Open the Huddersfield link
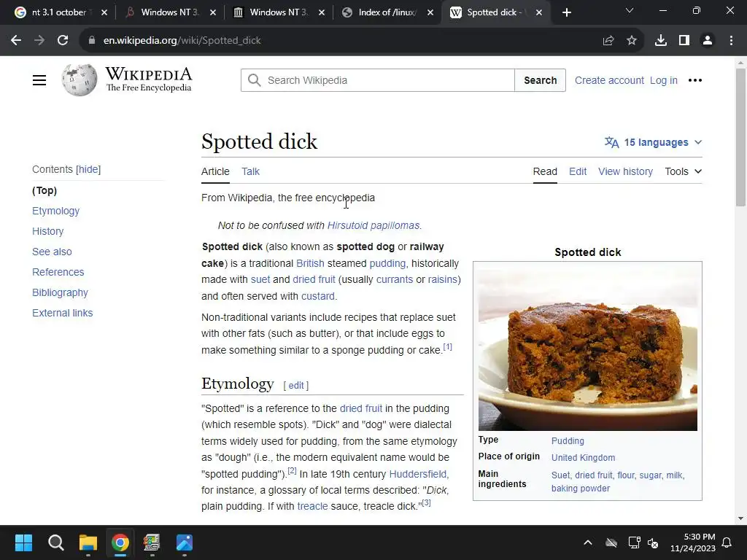 pos(418,474)
